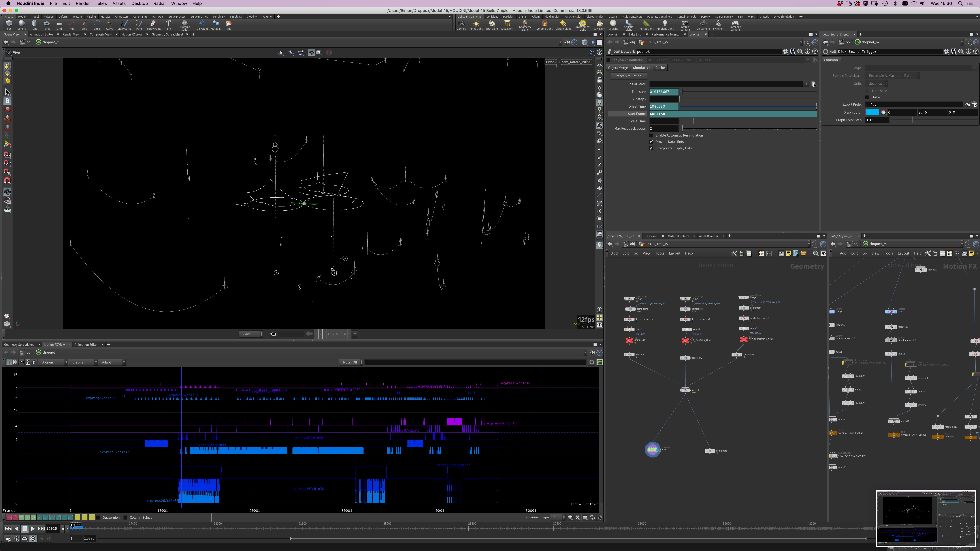980x551 pixels.
Task: Click the Select tool in viewport toolbar
Action: point(7,92)
